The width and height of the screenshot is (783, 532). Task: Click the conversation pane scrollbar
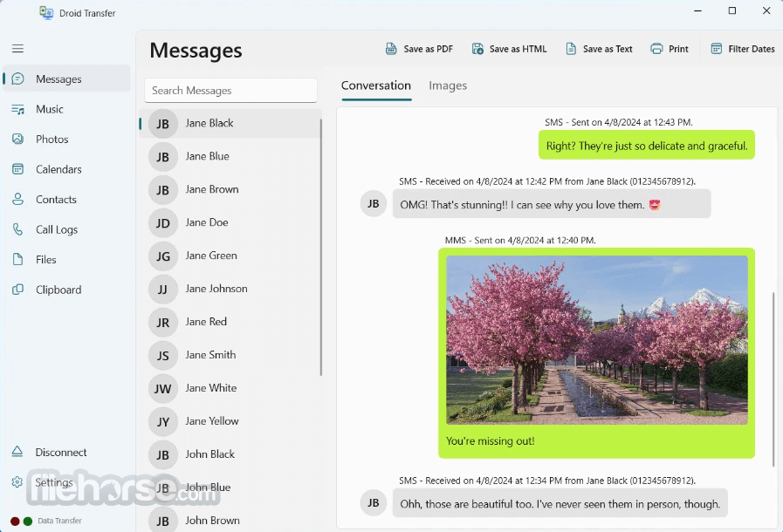click(x=774, y=379)
